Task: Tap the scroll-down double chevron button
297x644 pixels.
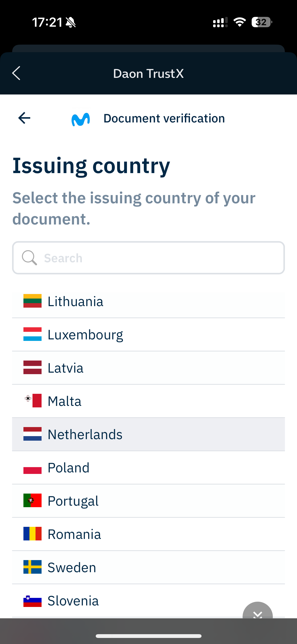Action: pyautogui.click(x=257, y=613)
